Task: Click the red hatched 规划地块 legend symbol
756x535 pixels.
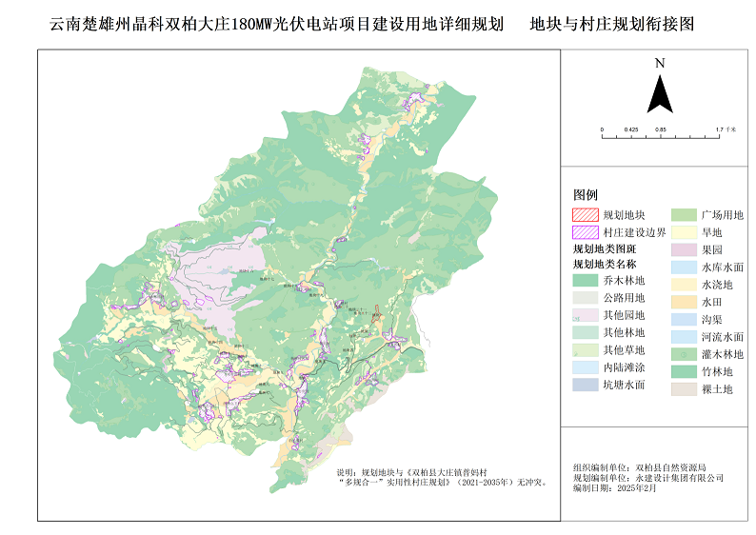Action: tap(585, 215)
